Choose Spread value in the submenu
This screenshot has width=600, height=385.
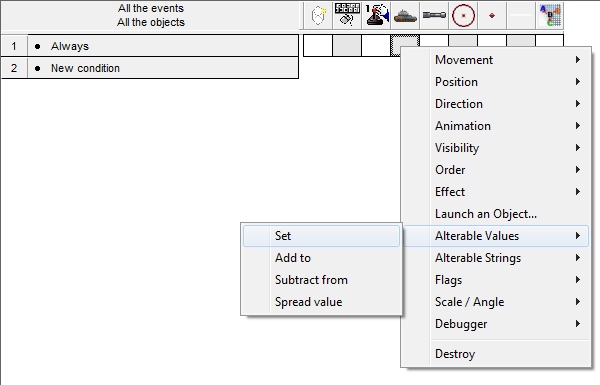(x=321, y=302)
